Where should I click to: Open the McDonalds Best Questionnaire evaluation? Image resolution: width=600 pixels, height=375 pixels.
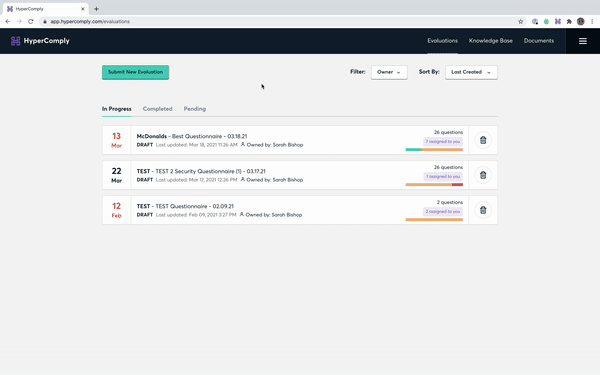(192, 136)
